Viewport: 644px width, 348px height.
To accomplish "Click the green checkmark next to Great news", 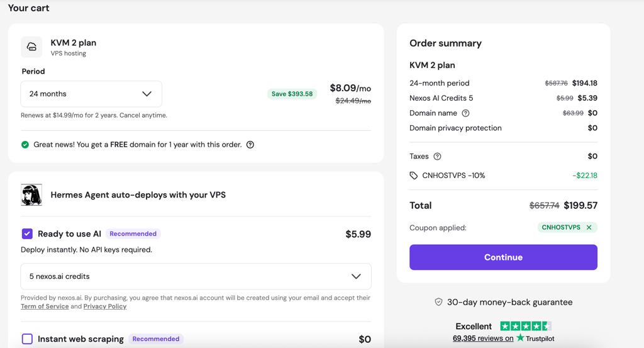I will [25, 145].
